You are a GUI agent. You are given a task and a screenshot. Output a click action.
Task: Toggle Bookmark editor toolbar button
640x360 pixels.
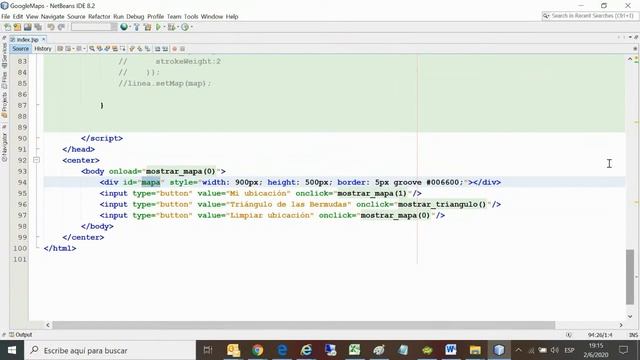(x=147, y=49)
